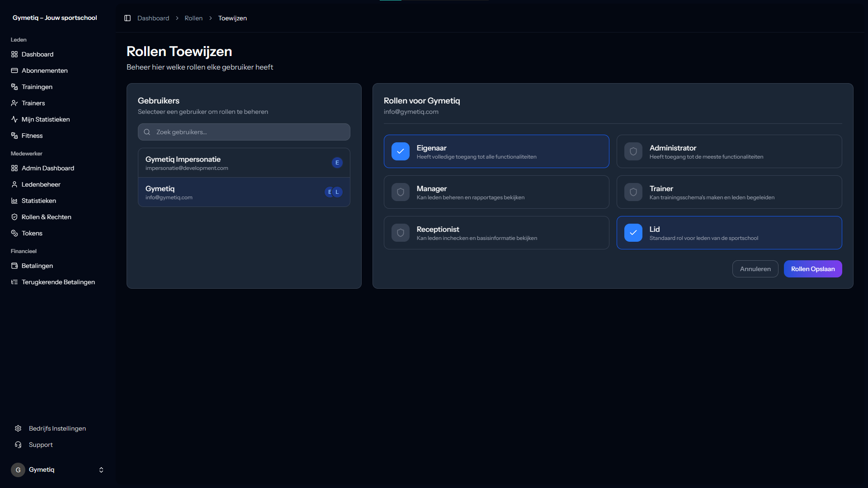Open Dashboard in the Leden menu
The height and width of the screenshot is (488, 868).
tap(58, 54)
